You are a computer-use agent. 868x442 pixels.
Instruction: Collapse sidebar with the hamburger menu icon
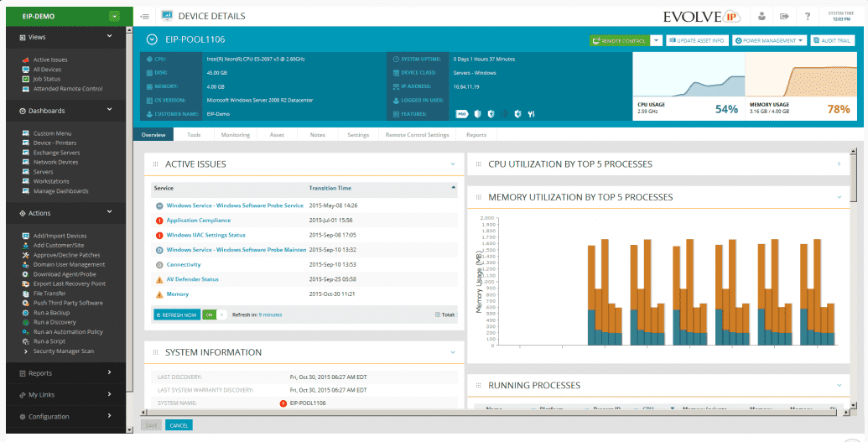click(x=145, y=16)
